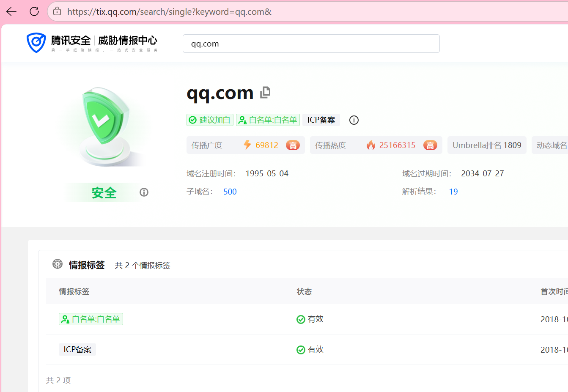Copy the qq.com domain with copy icon
568x392 pixels.
tap(265, 92)
